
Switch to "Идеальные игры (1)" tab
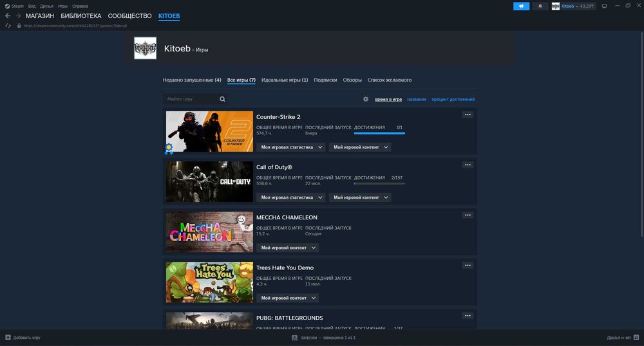tap(285, 80)
